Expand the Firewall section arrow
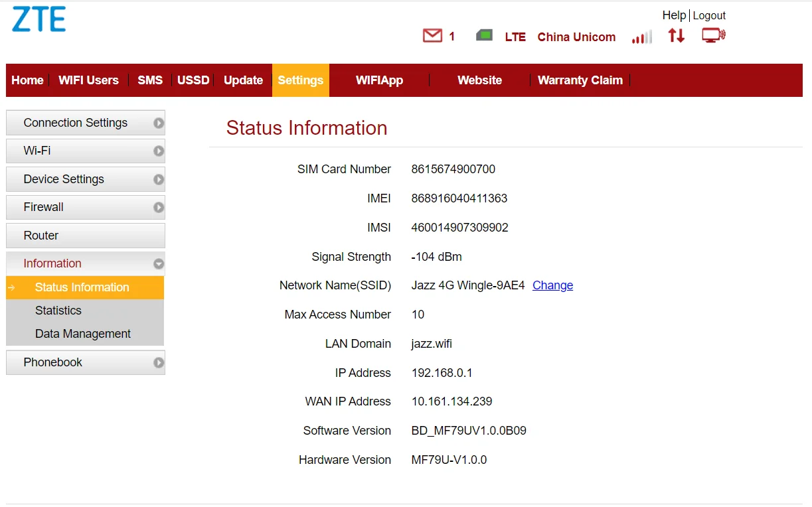 [x=158, y=207]
